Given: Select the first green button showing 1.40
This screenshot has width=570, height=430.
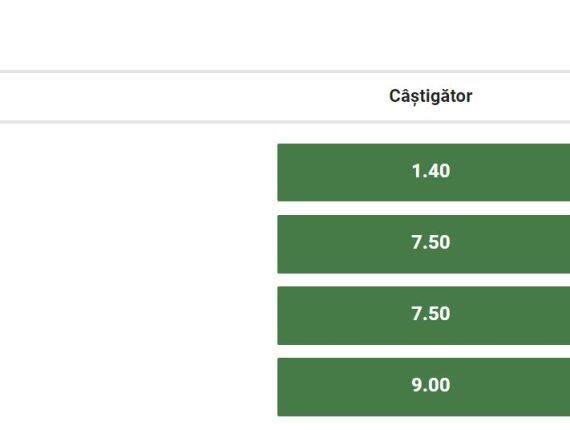Looking at the screenshot, I should pyautogui.click(x=424, y=172).
